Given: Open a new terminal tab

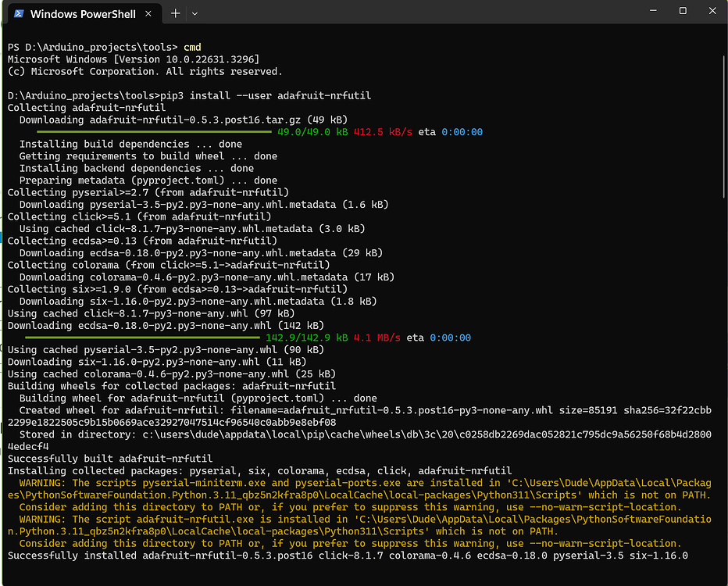Looking at the screenshot, I should [x=175, y=13].
